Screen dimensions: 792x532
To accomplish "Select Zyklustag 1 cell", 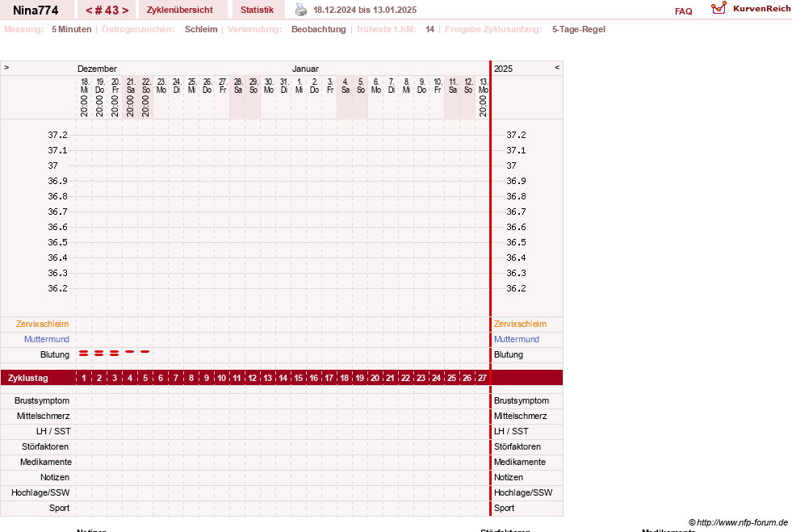I will coord(84,378).
